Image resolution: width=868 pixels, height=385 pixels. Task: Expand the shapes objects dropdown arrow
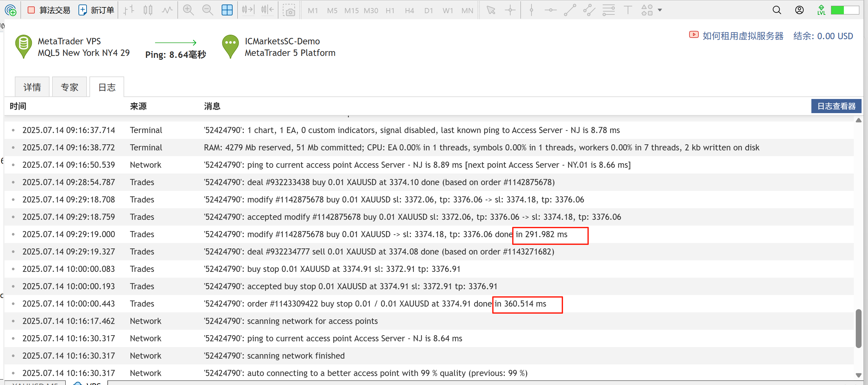tap(660, 10)
